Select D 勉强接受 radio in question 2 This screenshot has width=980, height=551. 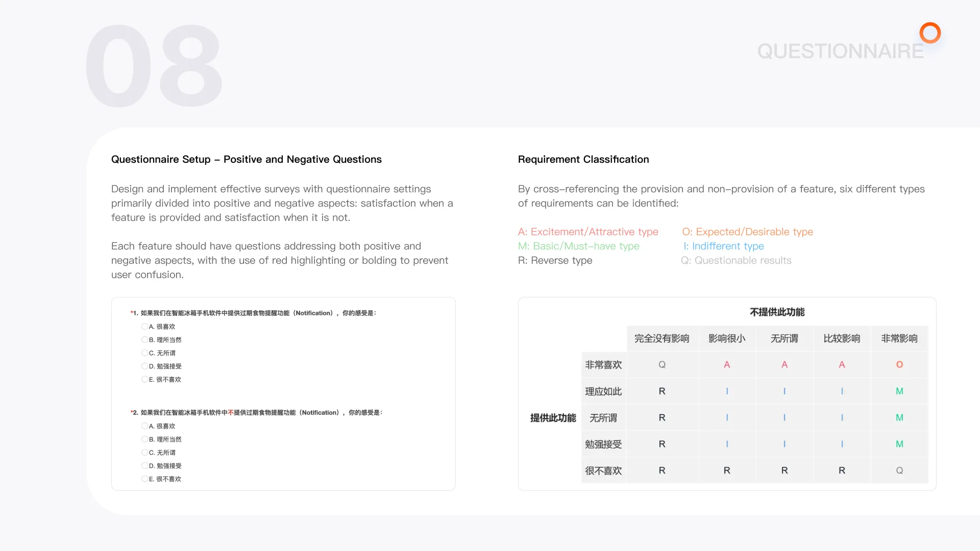144,466
